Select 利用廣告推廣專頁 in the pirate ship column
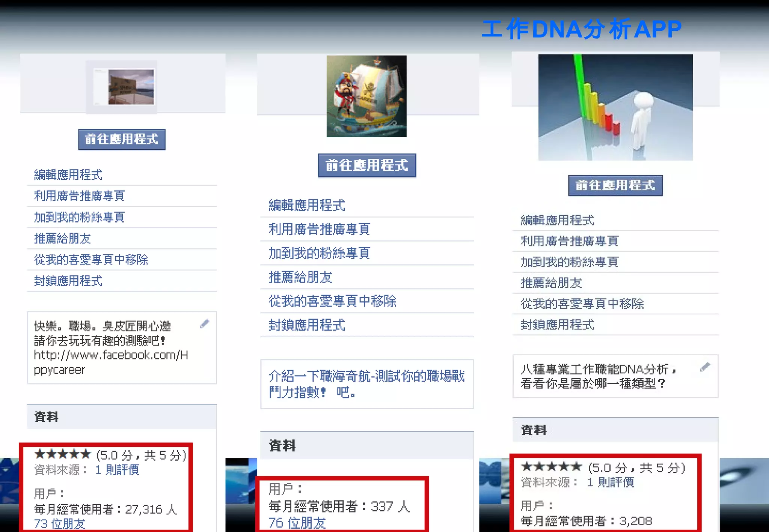 pos(320,229)
